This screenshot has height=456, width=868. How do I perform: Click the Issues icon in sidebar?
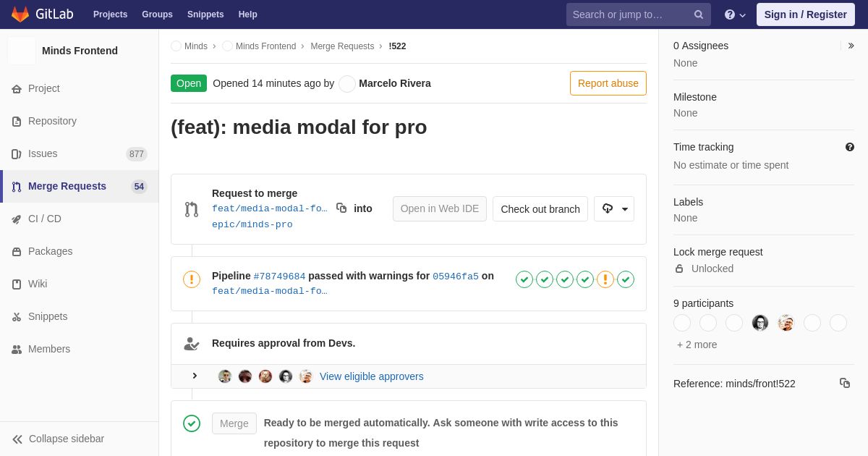tap(17, 154)
